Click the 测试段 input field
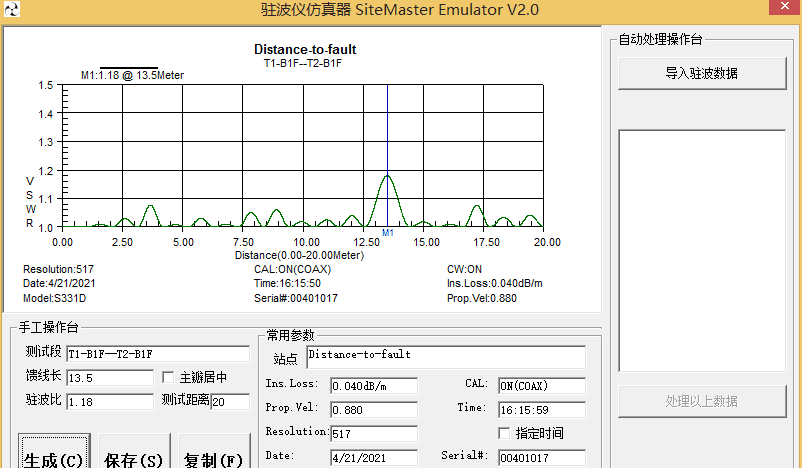This screenshot has height=468, width=803. click(157, 353)
